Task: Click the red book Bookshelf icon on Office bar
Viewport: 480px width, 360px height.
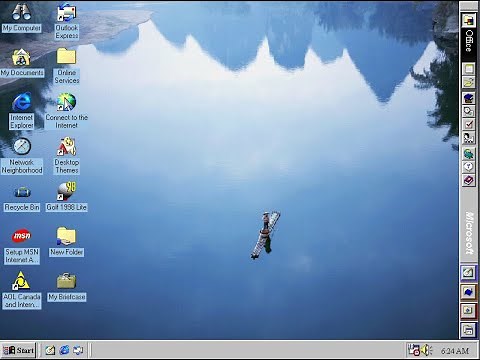Action: click(x=469, y=180)
